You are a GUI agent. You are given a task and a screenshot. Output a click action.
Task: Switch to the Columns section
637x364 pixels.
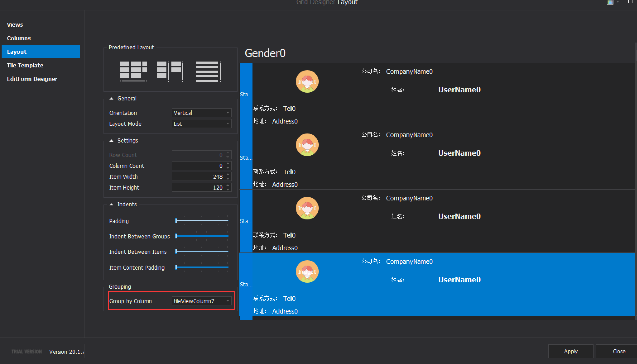click(19, 38)
